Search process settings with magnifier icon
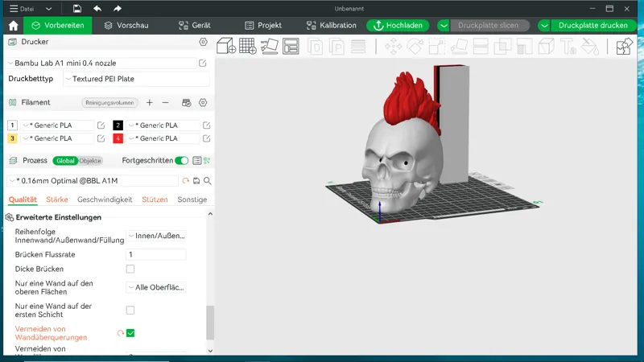 [x=208, y=180]
